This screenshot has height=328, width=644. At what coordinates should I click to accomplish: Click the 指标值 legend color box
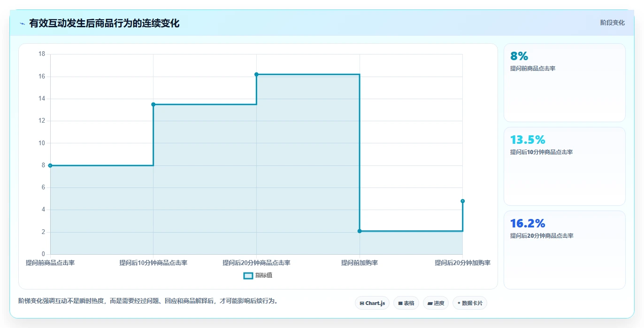pos(248,275)
